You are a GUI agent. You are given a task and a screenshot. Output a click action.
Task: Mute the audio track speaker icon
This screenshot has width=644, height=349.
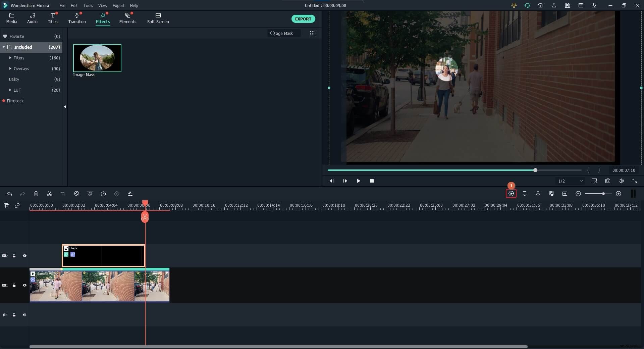tap(24, 315)
